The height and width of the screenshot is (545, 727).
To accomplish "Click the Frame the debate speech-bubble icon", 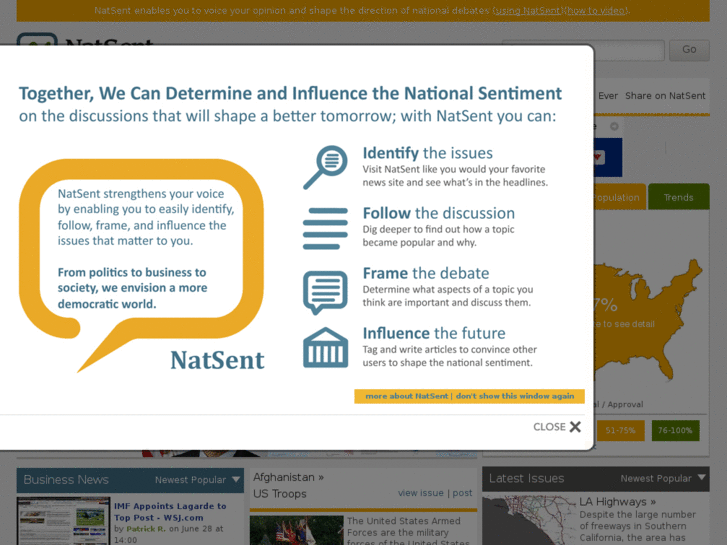I will tap(325, 293).
